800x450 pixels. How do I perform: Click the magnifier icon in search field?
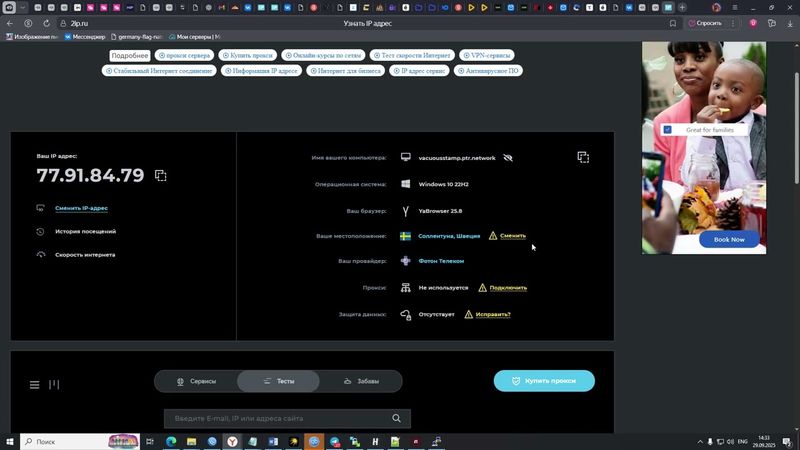coord(397,419)
